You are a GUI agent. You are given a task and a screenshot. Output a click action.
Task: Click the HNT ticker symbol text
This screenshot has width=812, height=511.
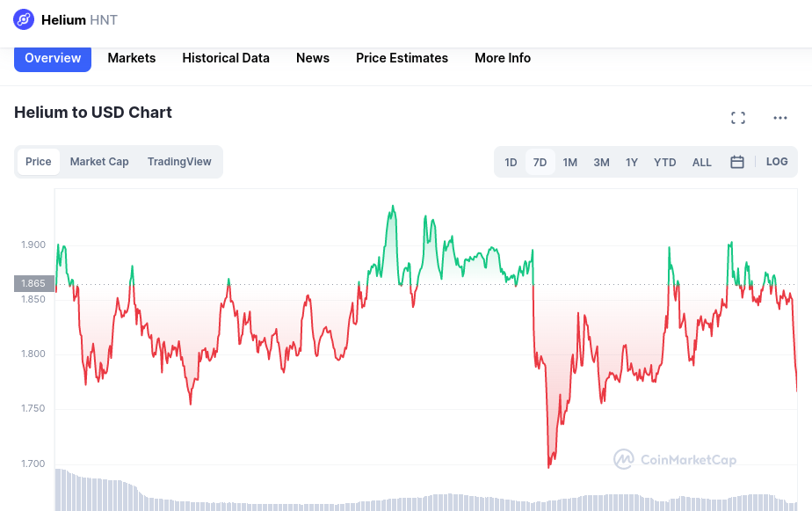point(104,20)
